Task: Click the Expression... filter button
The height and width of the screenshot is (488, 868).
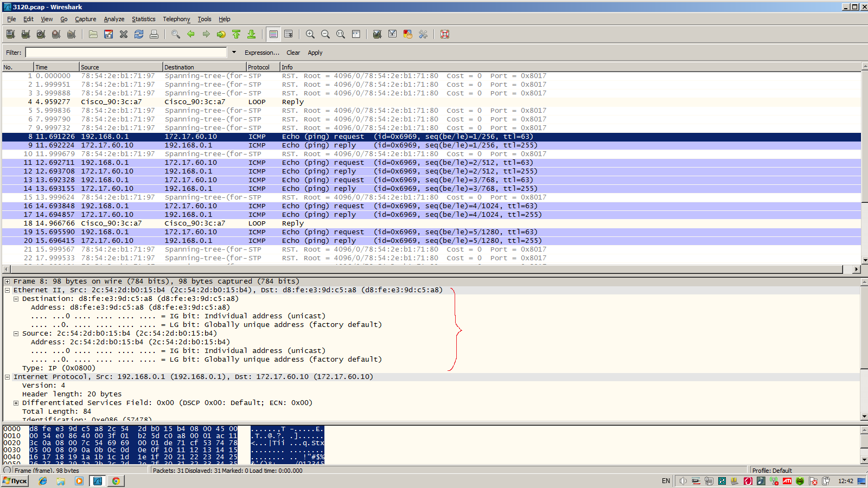Action: click(261, 53)
